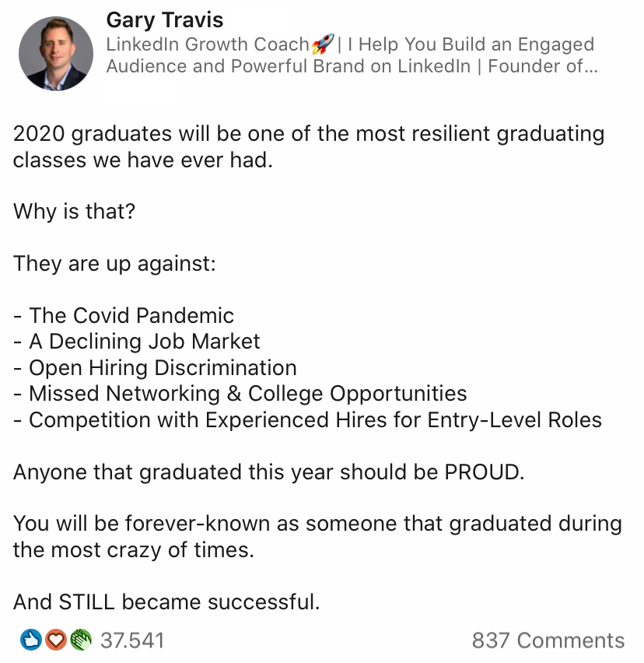This screenshot has height=663, width=644.
Task: Click the LinkedIn Growth Coach headline text
Action: [x=208, y=44]
